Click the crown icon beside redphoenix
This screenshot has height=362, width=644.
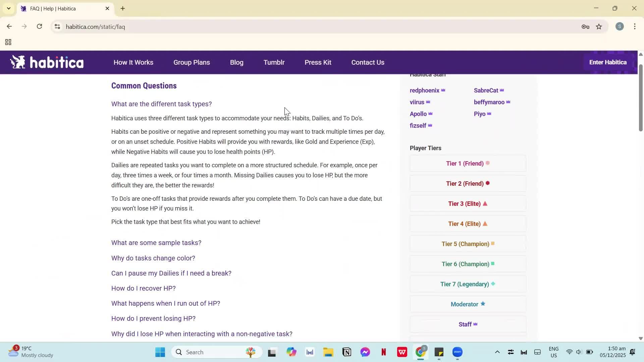point(443,90)
